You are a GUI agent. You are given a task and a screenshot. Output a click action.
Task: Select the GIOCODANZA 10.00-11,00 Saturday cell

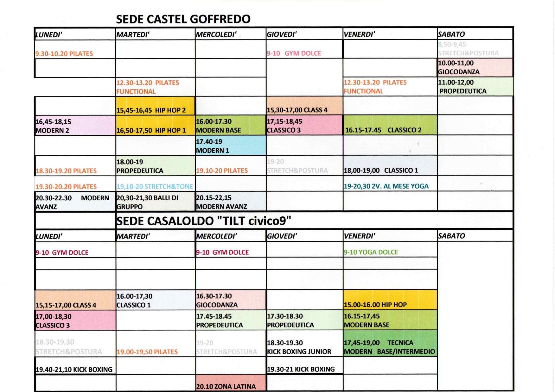(x=475, y=67)
